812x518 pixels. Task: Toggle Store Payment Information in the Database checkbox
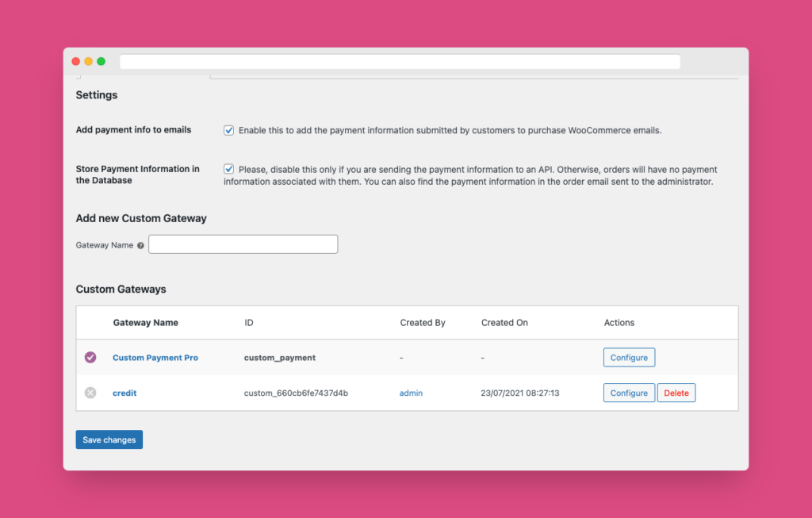[x=229, y=169]
